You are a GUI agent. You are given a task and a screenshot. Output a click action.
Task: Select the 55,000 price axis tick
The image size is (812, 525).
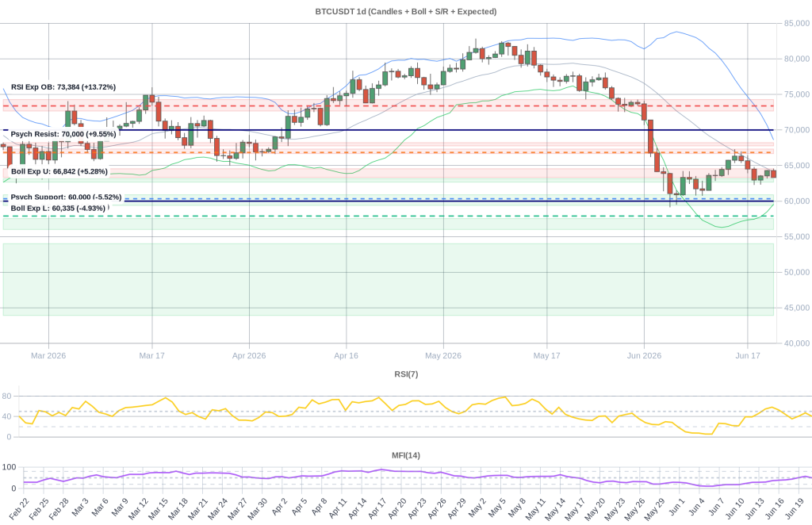(796, 236)
